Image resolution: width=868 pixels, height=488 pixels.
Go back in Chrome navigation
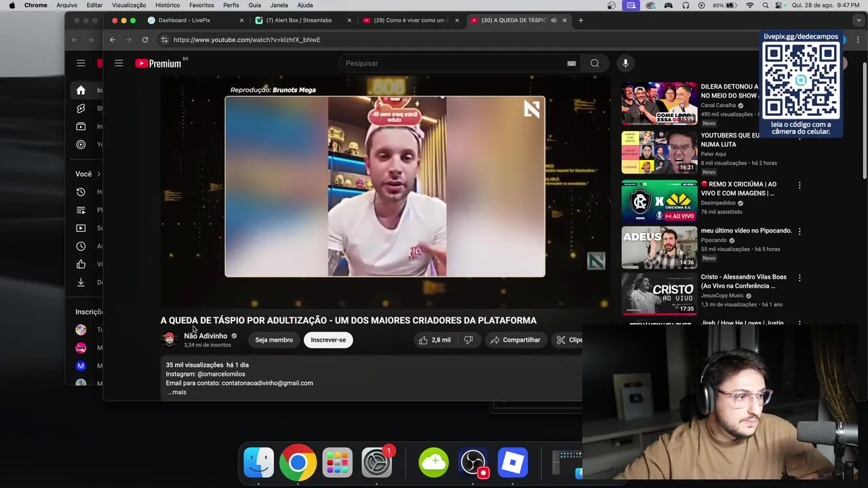tap(113, 39)
